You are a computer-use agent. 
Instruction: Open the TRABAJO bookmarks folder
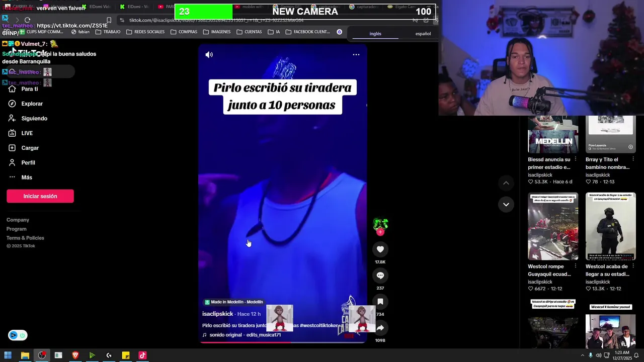point(108,32)
